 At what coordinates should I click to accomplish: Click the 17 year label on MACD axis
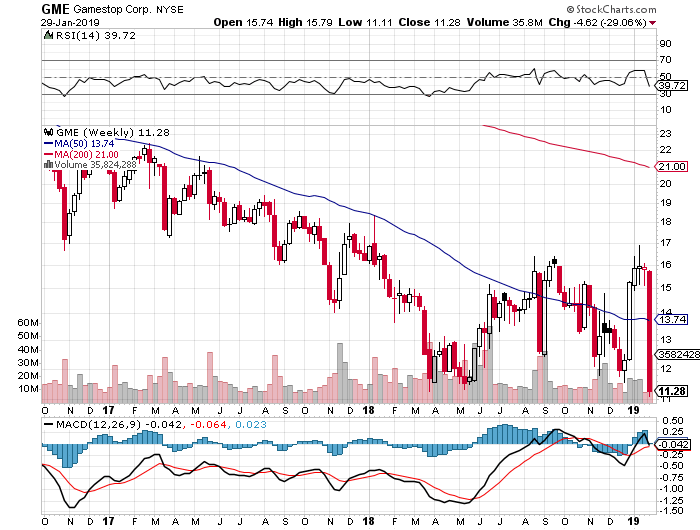[108, 521]
